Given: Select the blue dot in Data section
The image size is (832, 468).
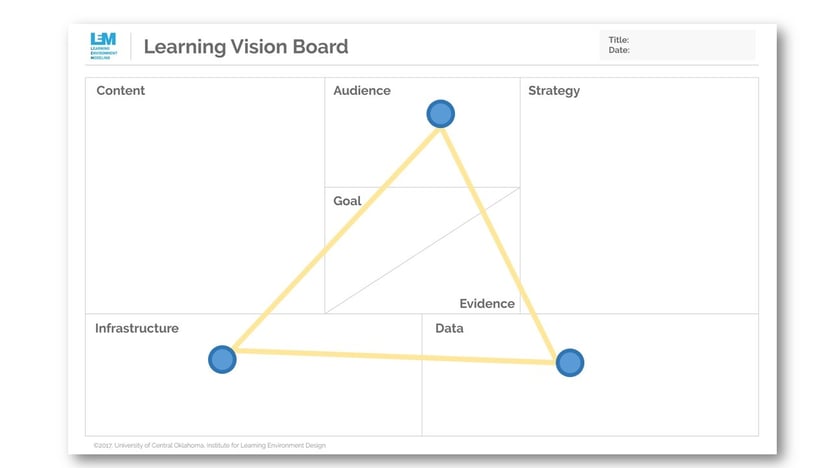Looking at the screenshot, I should point(570,362).
